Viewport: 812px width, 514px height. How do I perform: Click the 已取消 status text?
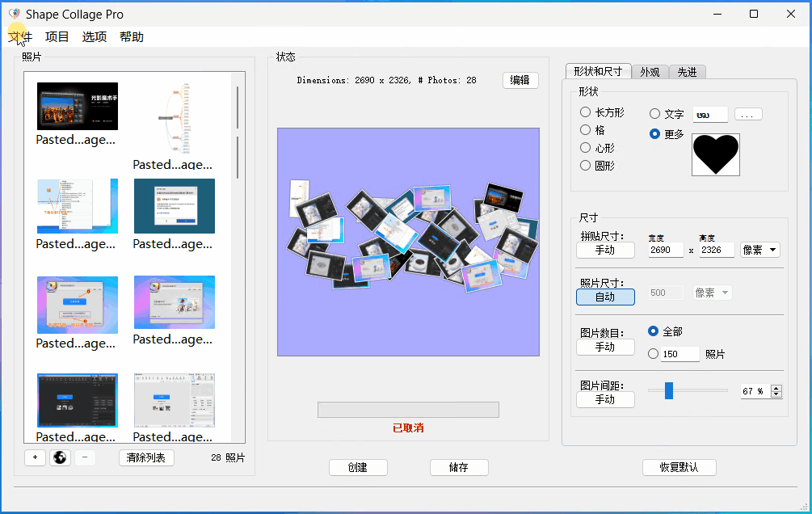click(408, 428)
